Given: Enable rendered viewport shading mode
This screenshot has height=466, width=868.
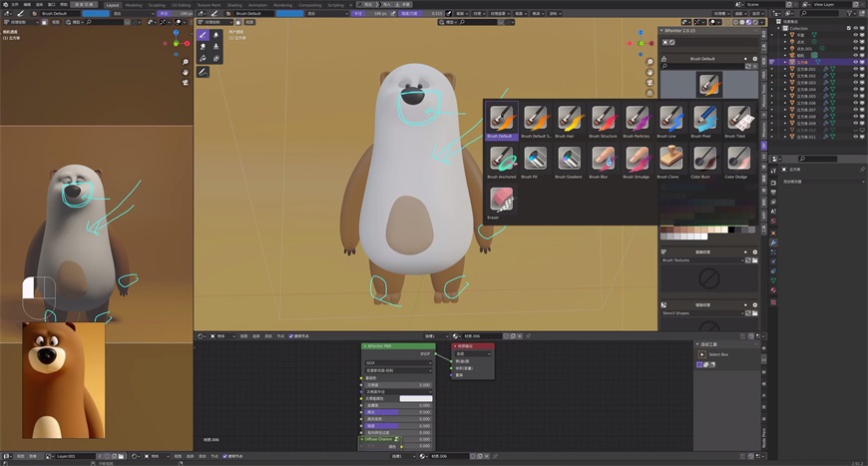Looking at the screenshot, I should (x=755, y=22).
